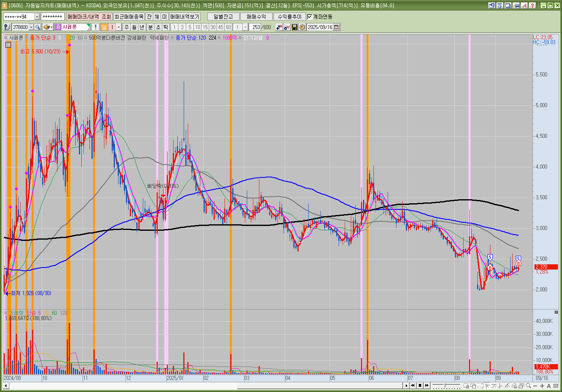Image resolution: width=562 pixels, height=392 pixels.
Task: Click the 최고 5,900 (10/23) high label
Action: click(40, 51)
